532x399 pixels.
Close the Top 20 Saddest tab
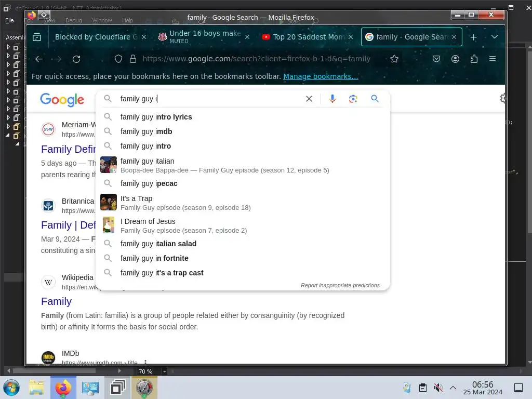click(x=351, y=37)
